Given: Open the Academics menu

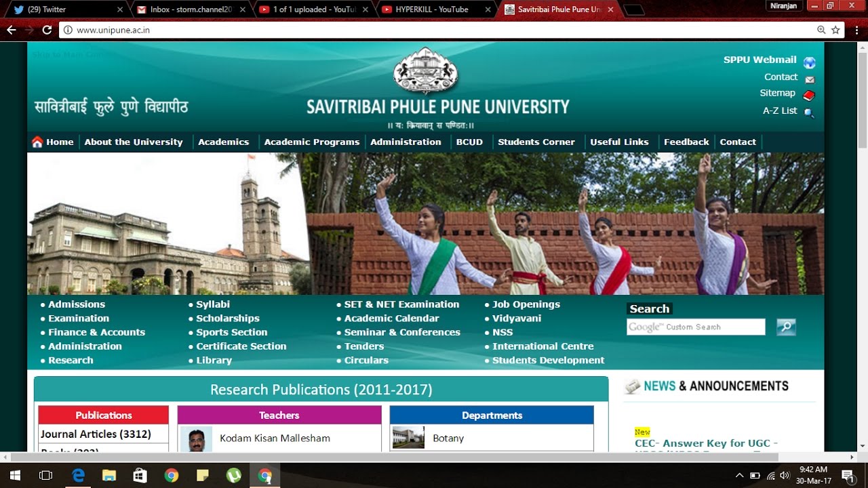Looking at the screenshot, I should [224, 142].
